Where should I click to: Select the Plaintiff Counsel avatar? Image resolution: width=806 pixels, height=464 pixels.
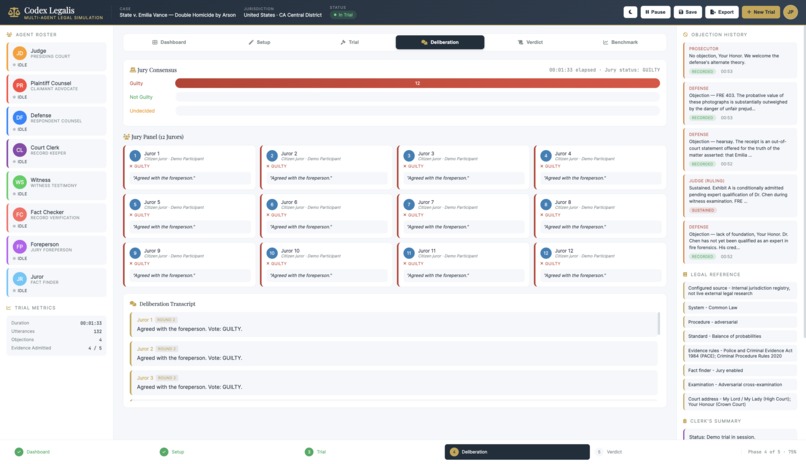pos(20,85)
